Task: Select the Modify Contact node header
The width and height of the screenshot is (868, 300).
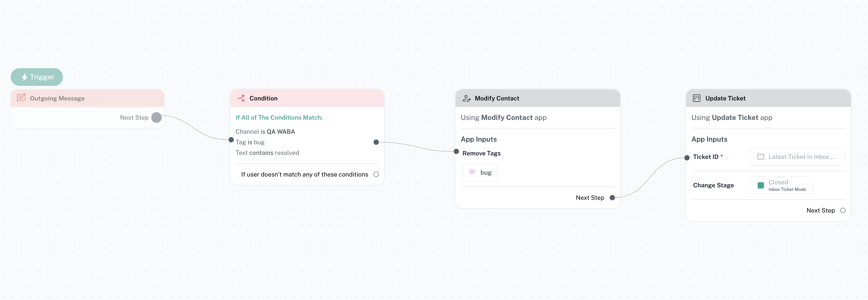Action: [x=537, y=98]
